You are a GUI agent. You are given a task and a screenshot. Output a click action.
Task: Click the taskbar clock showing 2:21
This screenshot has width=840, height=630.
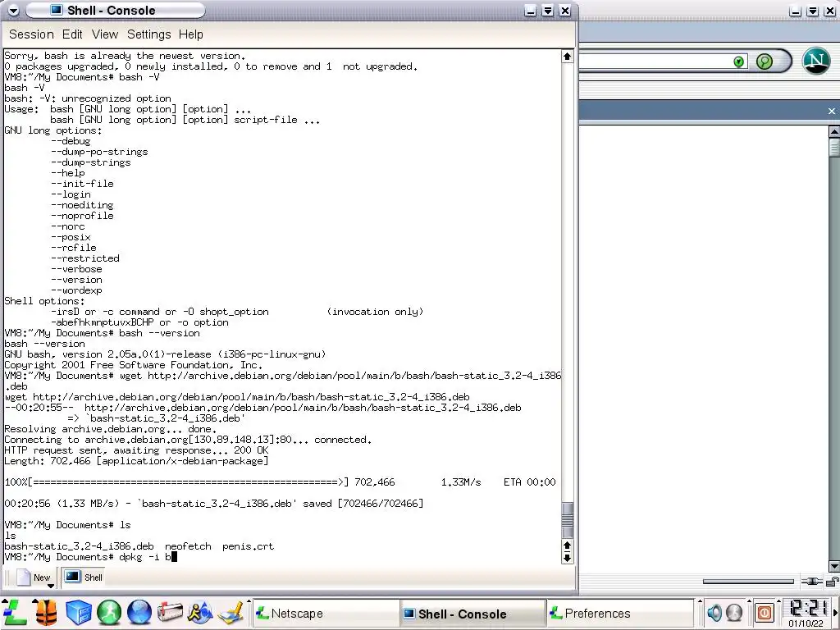806,614
